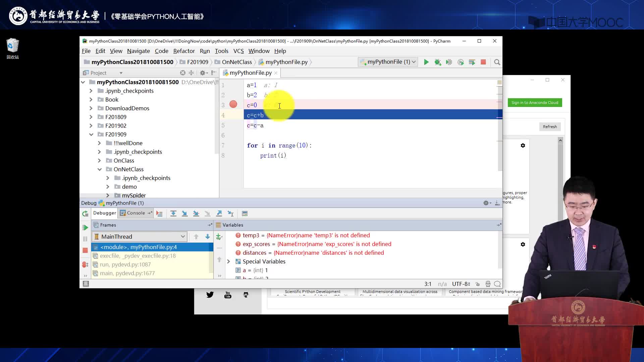Click the profile run icon
Image resolution: width=644 pixels, height=362 pixels.
coord(461,62)
